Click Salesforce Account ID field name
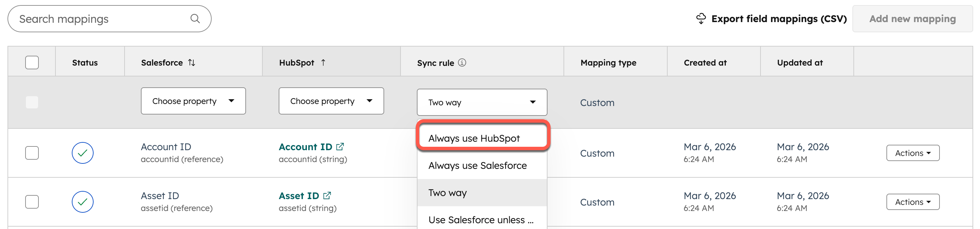The image size is (980, 229). (166, 146)
